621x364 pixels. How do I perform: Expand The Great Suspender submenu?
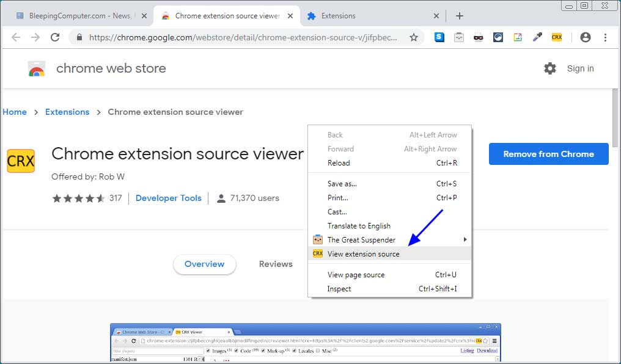[x=465, y=239]
